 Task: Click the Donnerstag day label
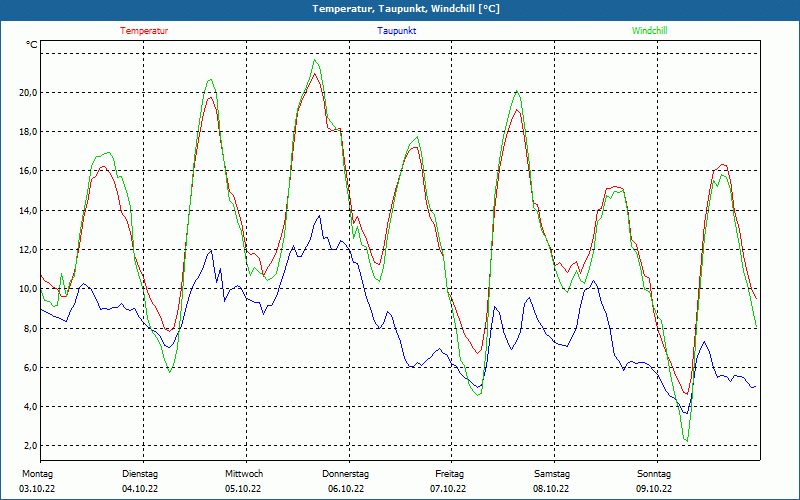pos(345,474)
